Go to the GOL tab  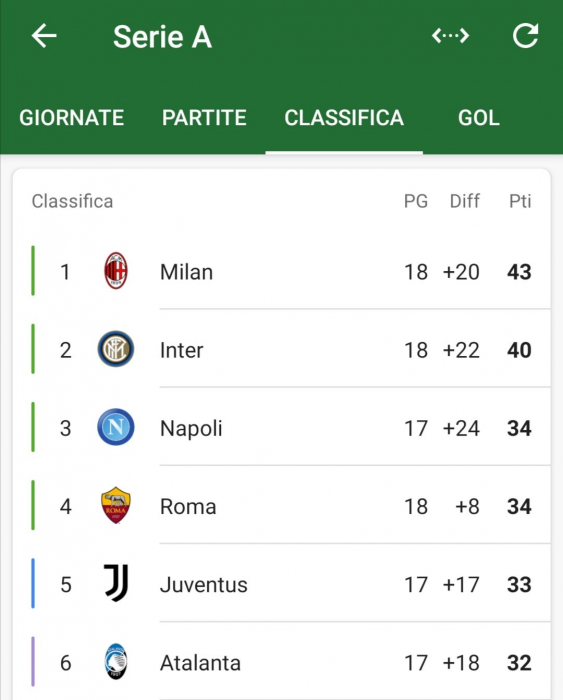point(479,118)
